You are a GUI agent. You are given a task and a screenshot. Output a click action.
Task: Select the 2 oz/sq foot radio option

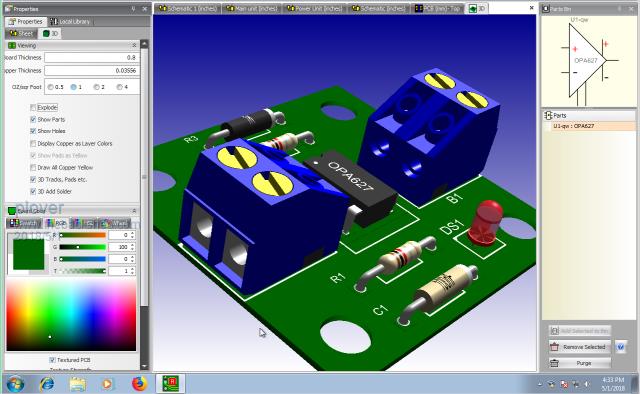(96, 87)
